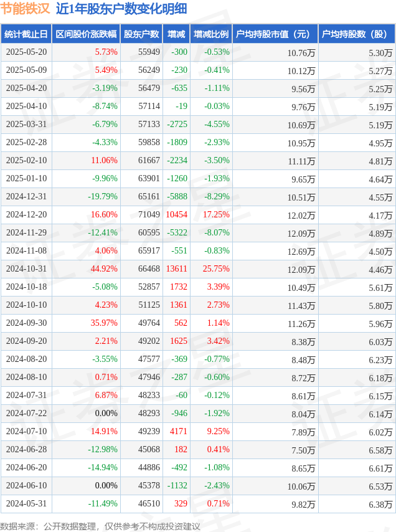Click the 户均持股数（股） header
396x532 pixels.
click(x=357, y=34)
